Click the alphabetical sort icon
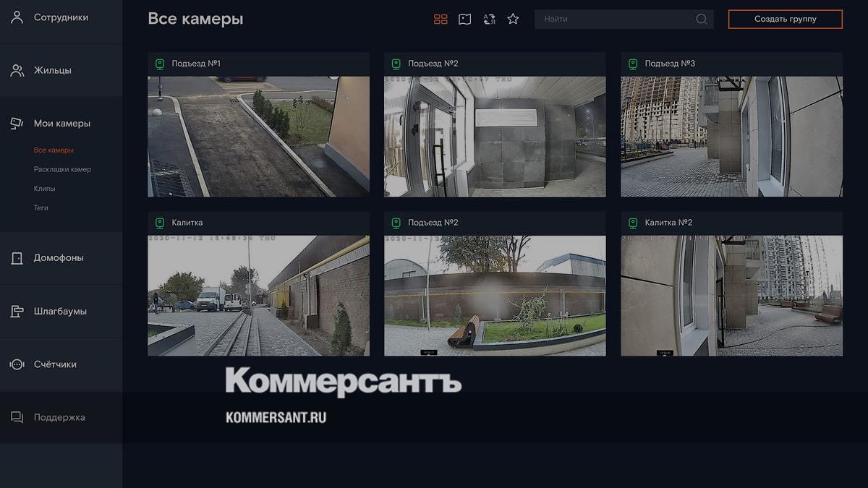 (x=489, y=20)
